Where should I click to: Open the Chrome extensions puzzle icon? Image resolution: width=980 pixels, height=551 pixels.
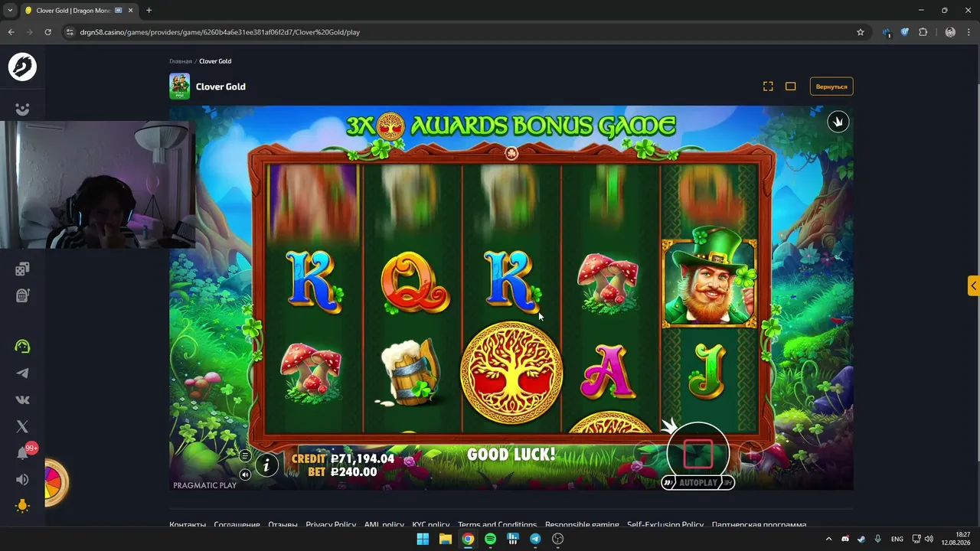(x=923, y=32)
